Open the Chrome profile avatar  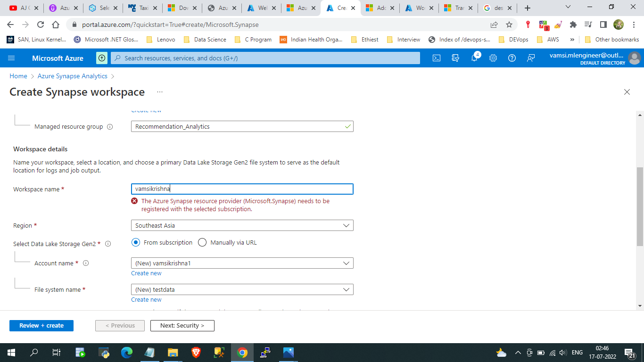click(x=619, y=25)
